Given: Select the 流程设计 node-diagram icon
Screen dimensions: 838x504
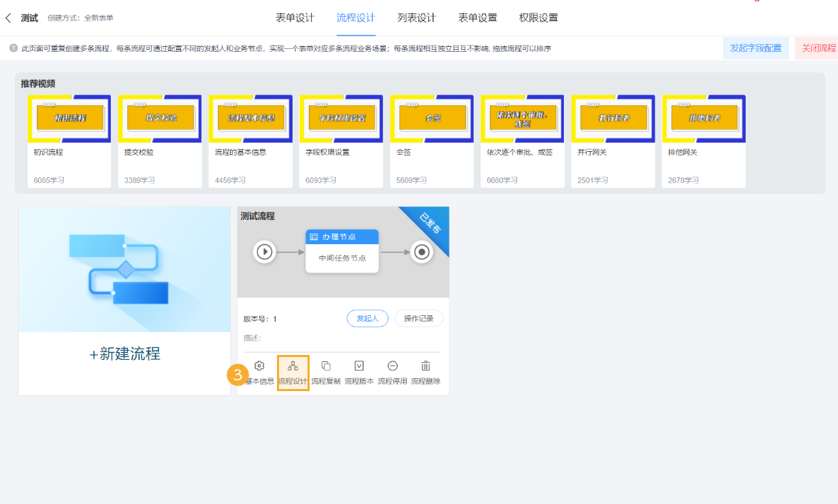Looking at the screenshot, I should click(293, 366).
